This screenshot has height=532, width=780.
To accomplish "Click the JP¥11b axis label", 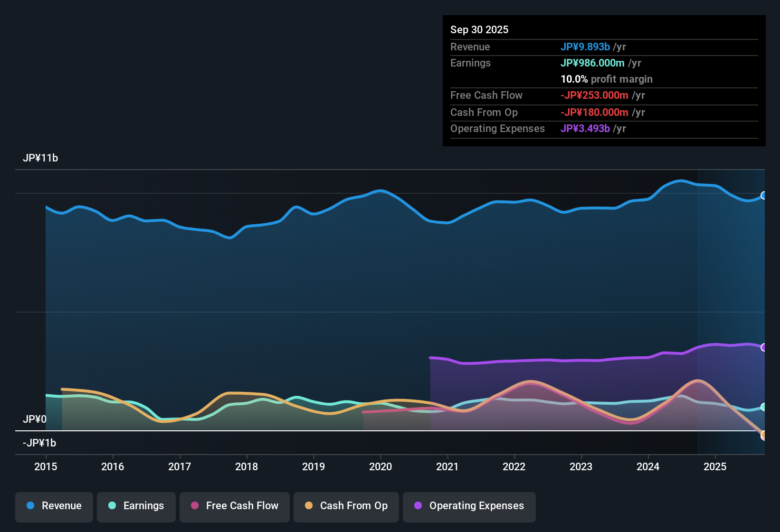I will [41, 158].
